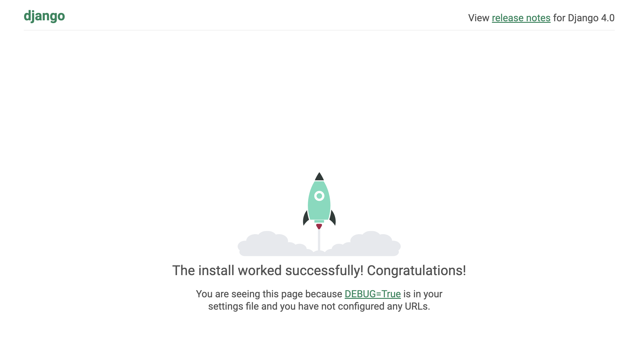644x358 pixels.
Task: Click the rocket's left dark fin
Action: pos(306,218)
